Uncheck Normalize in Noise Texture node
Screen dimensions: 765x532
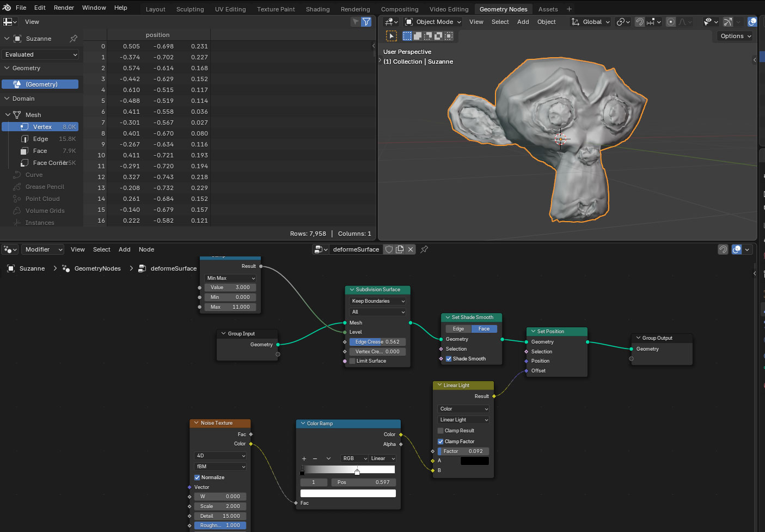[197, 478]
